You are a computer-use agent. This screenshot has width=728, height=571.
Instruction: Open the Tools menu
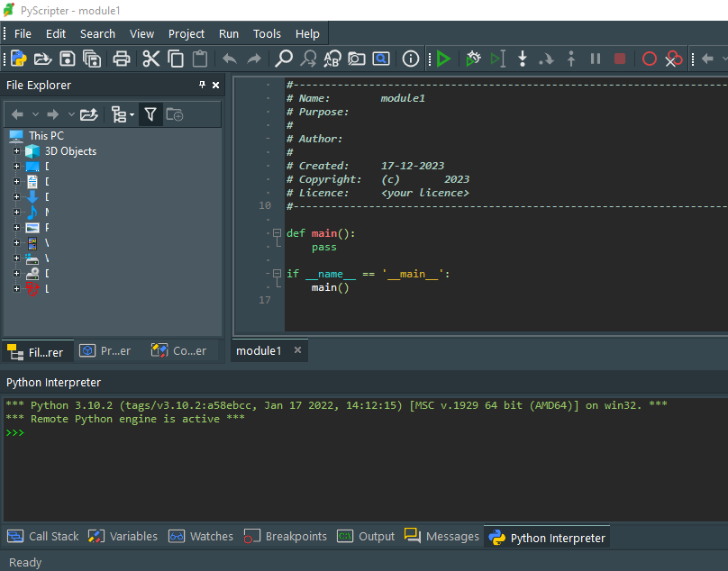267,34
